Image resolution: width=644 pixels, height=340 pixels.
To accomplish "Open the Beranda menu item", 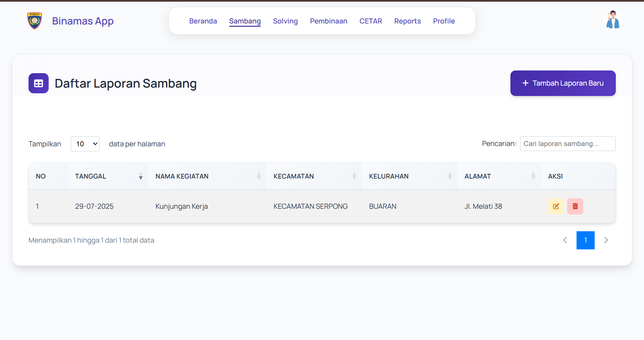I will (x=203, y=21).
